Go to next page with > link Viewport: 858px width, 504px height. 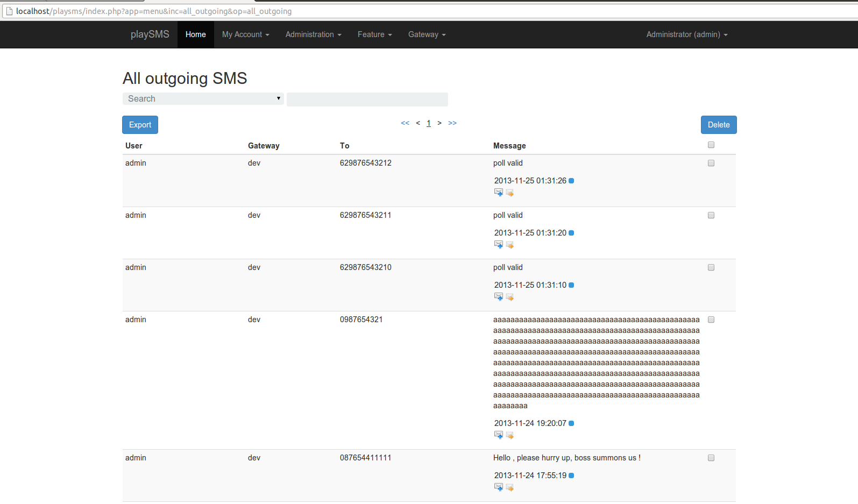point(439,123)
